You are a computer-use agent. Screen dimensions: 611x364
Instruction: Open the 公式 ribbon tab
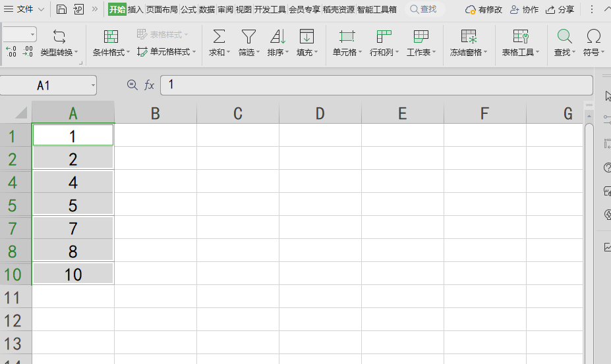tap(189, 9)
